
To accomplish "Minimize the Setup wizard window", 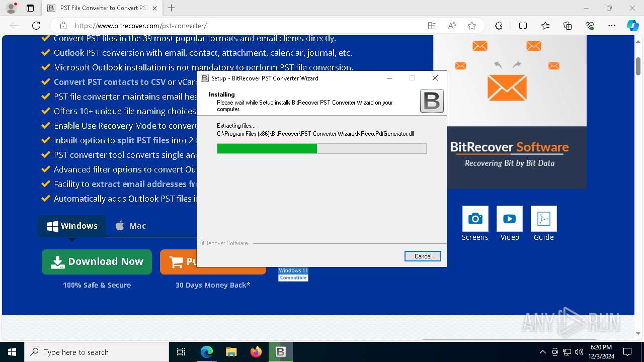I will point(389,78).
